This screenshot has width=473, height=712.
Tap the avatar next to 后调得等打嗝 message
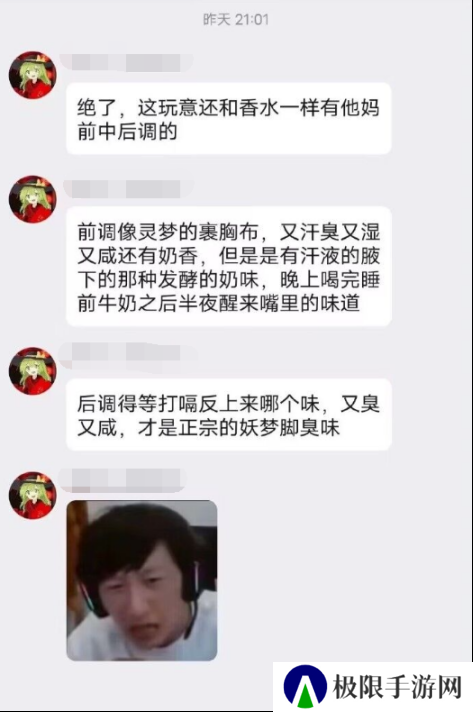(x=33, y=371)
